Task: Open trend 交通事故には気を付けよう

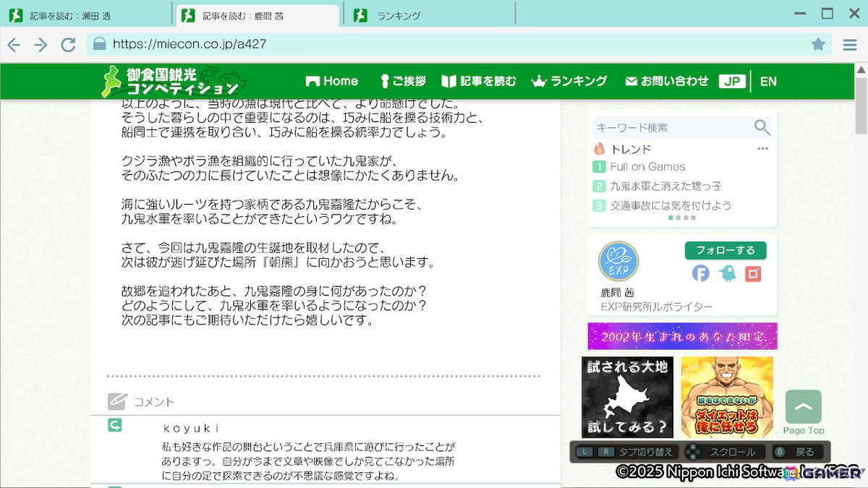Action: coord(662,206)
